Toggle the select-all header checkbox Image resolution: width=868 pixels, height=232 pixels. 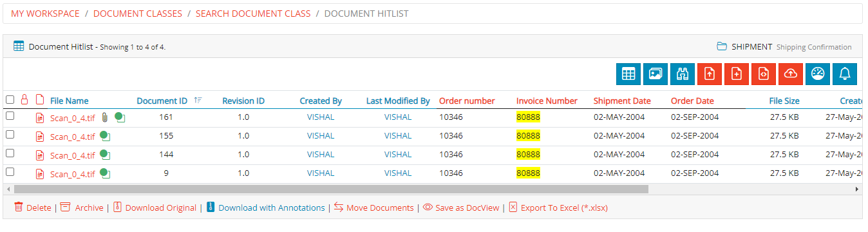pos(10,100)
